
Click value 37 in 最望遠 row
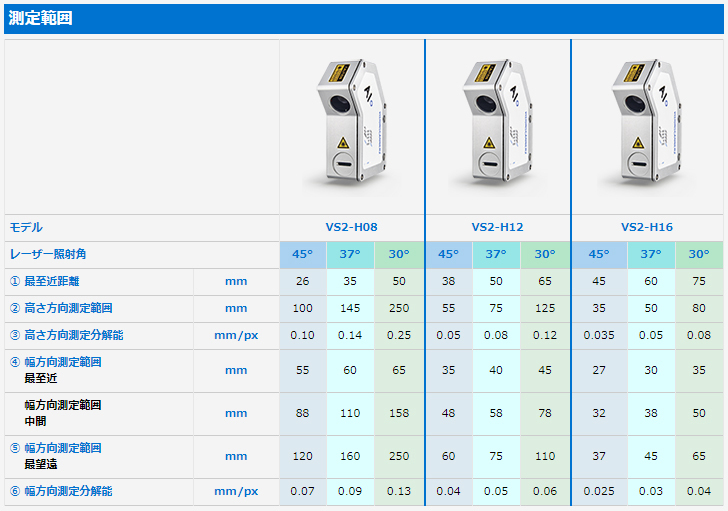click(x=599, y=456)
